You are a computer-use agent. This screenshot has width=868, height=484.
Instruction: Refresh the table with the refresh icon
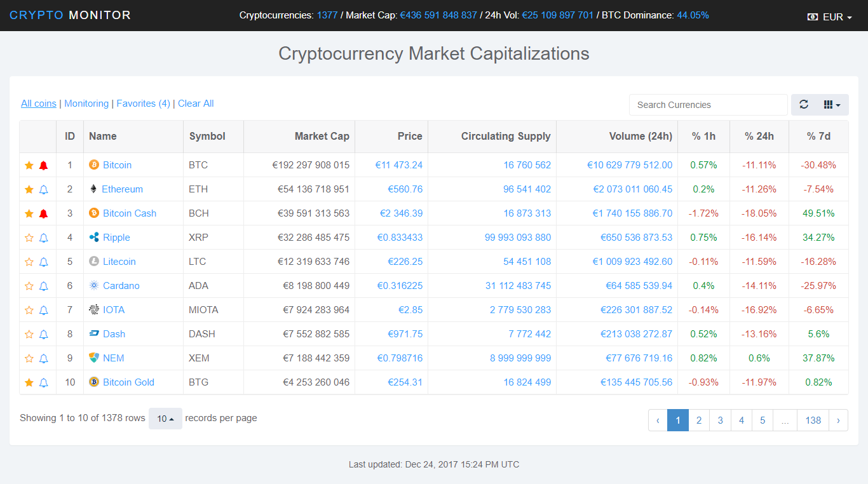[804, 105]
